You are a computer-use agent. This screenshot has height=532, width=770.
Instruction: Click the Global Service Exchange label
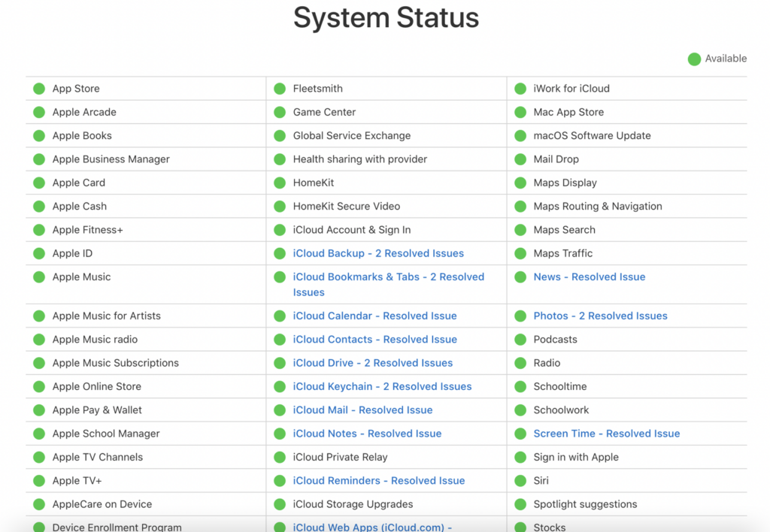click(352, 136)
